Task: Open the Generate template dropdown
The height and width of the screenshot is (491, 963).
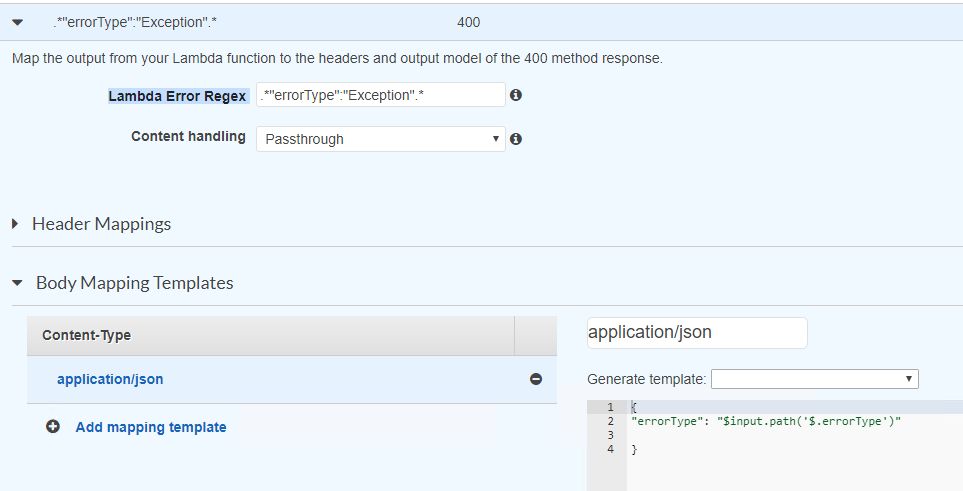Action: point(814,379)
